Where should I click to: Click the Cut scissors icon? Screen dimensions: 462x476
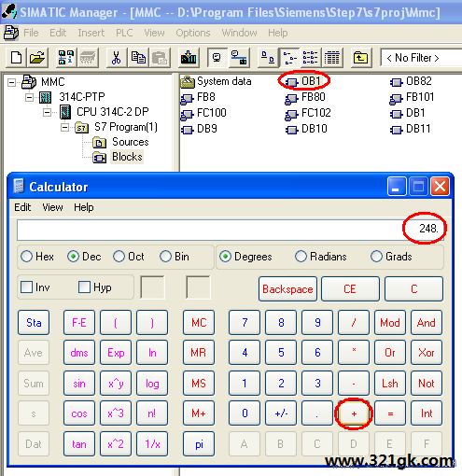(116, 58)
